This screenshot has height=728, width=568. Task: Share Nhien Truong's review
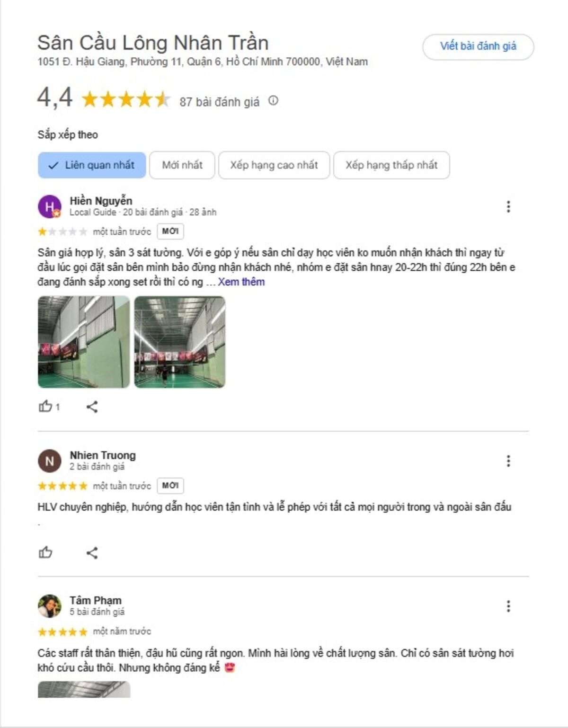(x=92, y=552)
